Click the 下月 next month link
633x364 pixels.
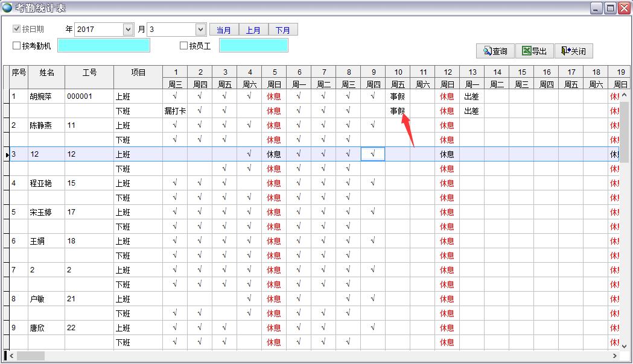284,28
